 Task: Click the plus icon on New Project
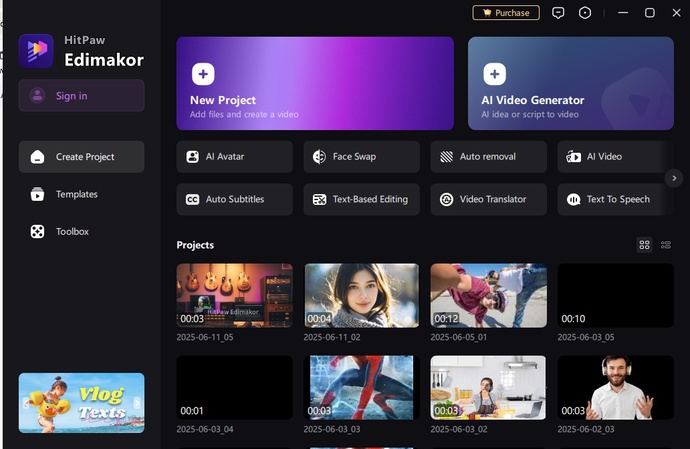(x=203, y=74)
